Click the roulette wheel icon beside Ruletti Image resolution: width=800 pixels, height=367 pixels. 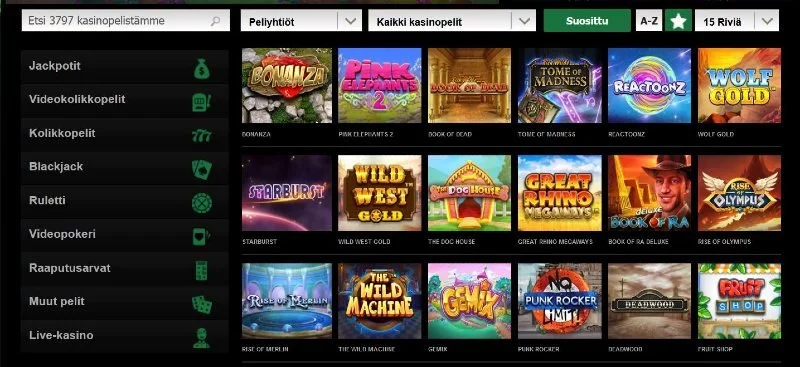click(x=202, y=203)
